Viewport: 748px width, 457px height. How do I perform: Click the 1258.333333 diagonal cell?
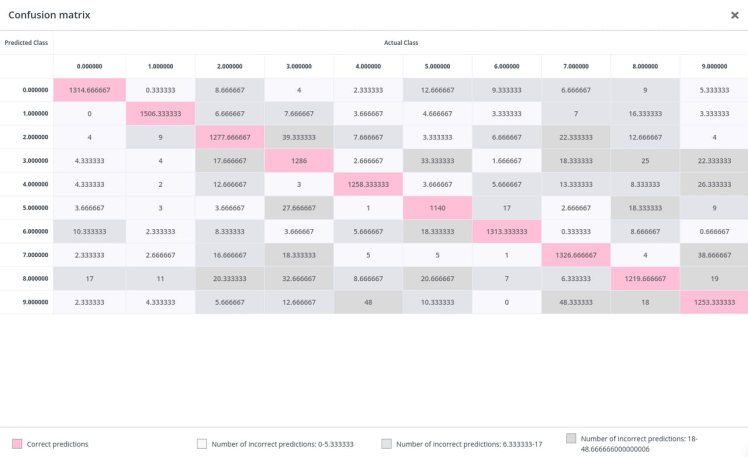coord(369,184)
